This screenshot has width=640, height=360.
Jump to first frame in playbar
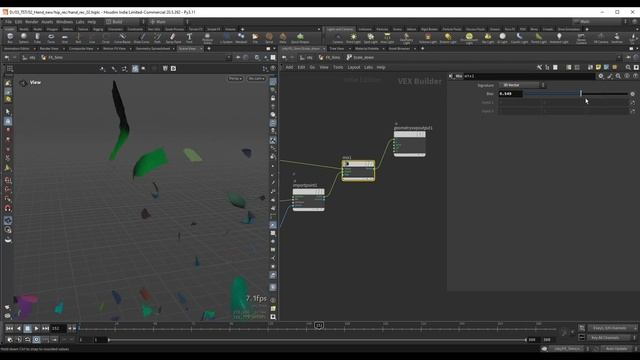click(9, 328)
